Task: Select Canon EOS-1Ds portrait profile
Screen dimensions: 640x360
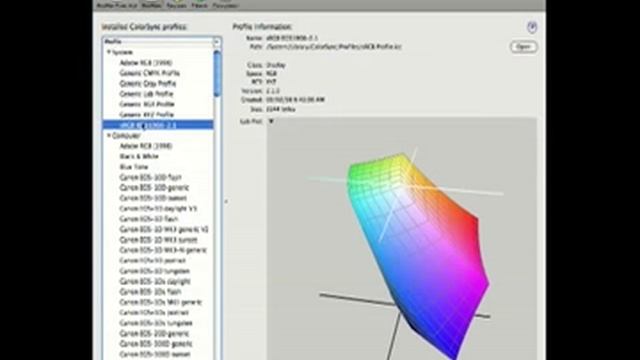Action: [154, 313]
